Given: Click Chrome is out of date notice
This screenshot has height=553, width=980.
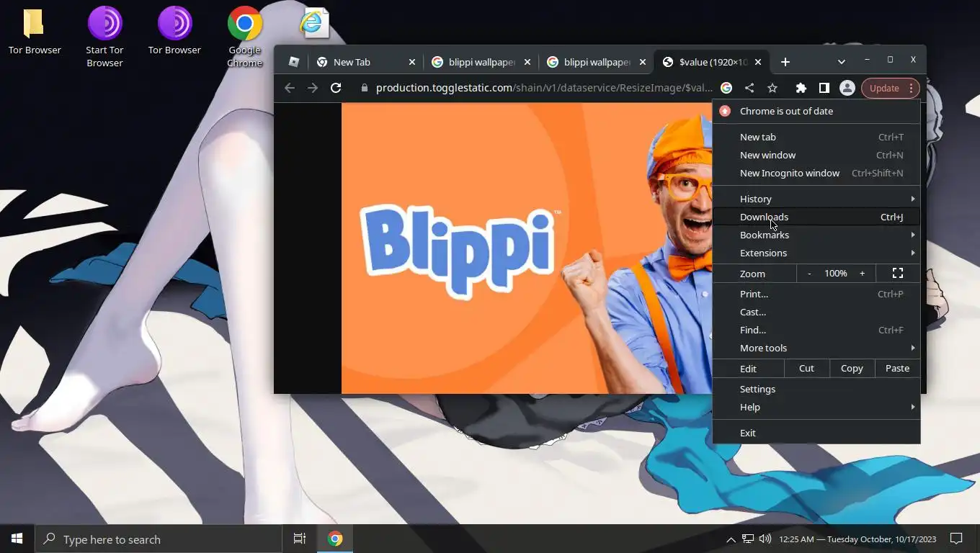Looking at the screenshot, I should coord(816,111).
